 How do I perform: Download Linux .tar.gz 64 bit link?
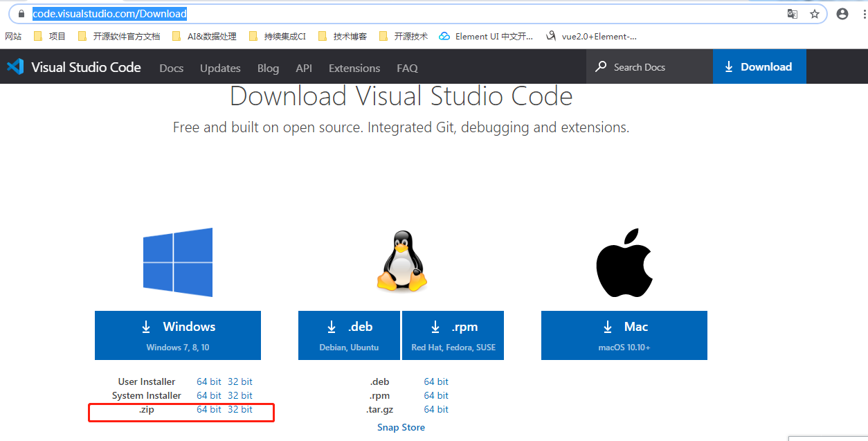(x=436, y=409)
